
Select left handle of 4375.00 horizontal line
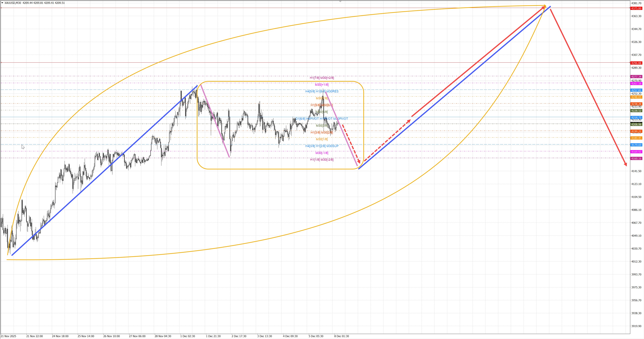tap(1, 8)
